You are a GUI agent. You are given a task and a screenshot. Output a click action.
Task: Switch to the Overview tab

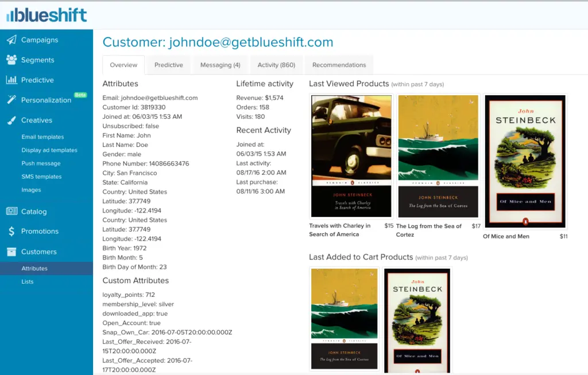[123, 65]
